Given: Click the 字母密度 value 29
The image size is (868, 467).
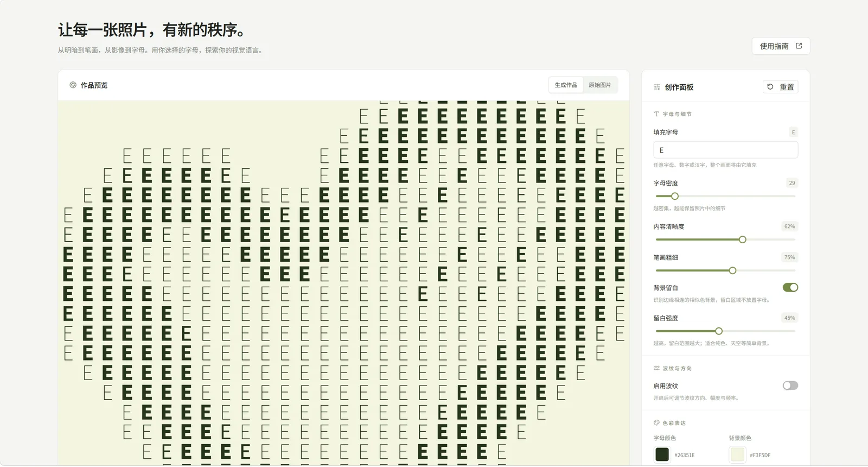Looking at the screenshot, I should point(792,183).
